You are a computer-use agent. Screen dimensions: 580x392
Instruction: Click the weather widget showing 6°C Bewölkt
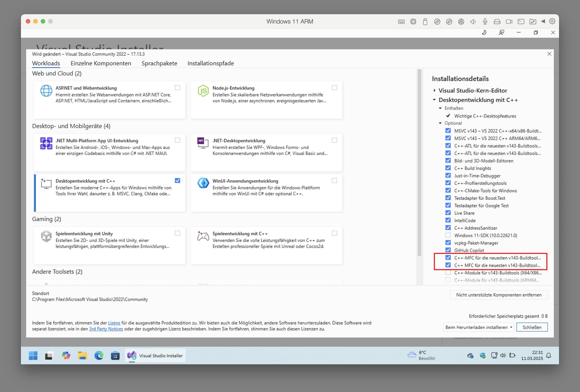point(421,355)
